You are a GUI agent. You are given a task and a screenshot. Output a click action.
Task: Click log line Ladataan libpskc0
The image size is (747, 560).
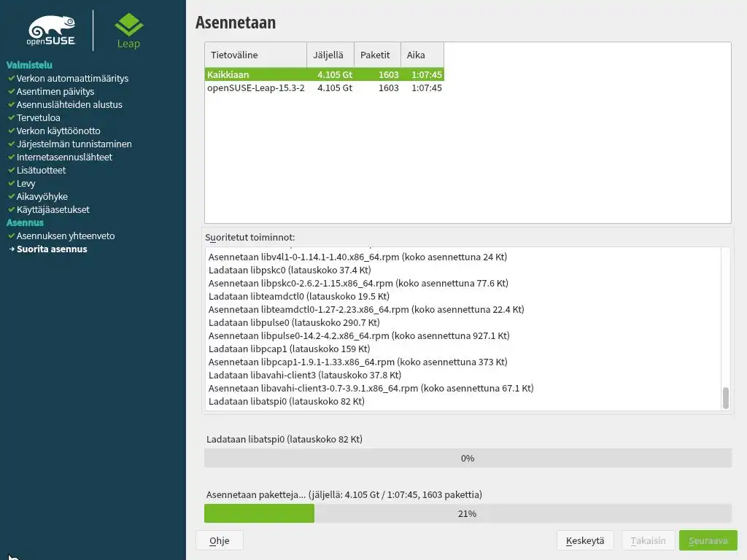click(x=290, y=270)
